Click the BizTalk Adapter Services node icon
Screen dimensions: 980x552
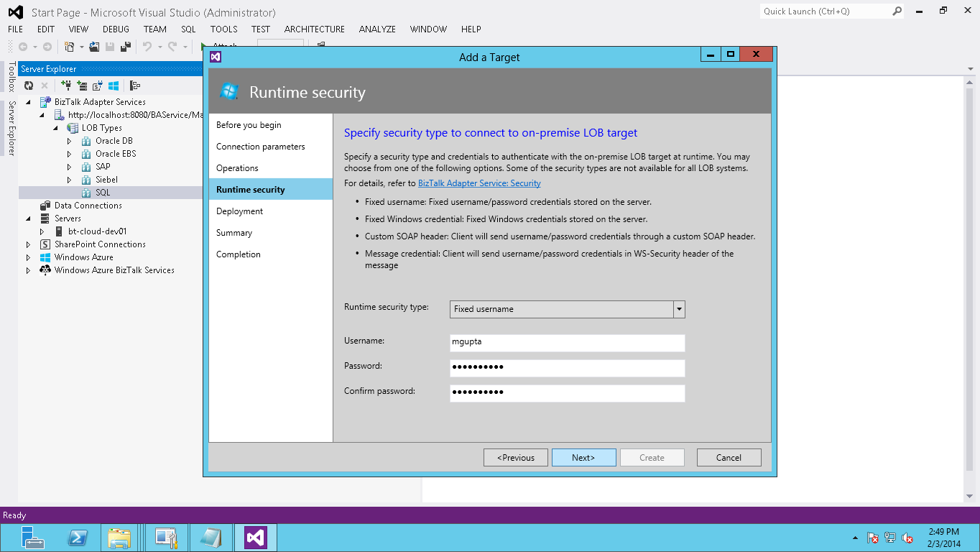point(45,102)
